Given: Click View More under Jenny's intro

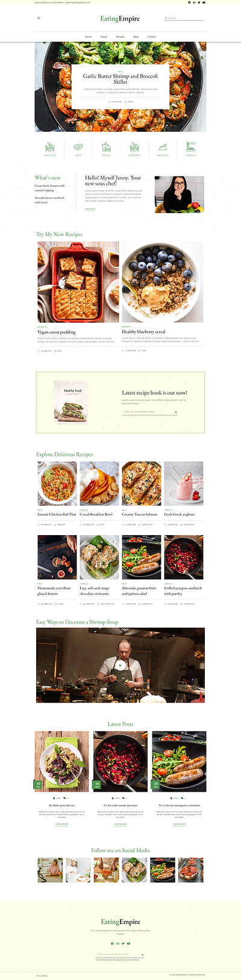Looking at the screenshot, I should [90, 209].
